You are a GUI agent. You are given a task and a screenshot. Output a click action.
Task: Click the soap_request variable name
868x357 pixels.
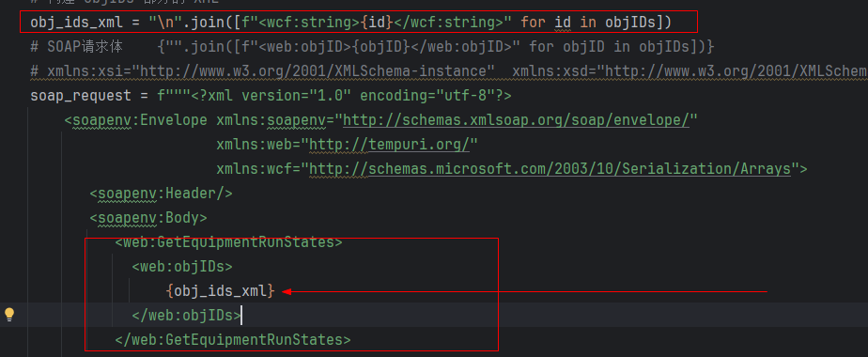point(81,96)
